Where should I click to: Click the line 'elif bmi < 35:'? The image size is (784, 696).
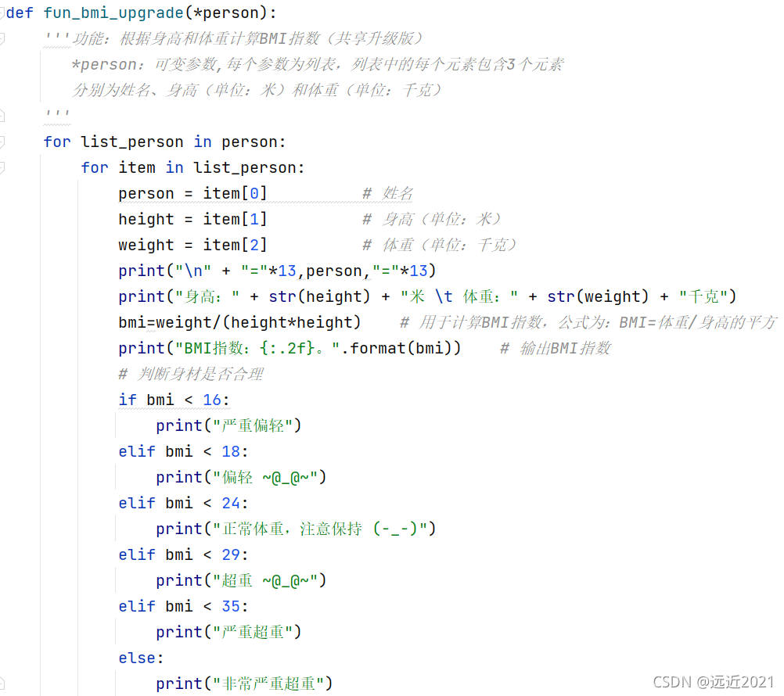[183, 606]
